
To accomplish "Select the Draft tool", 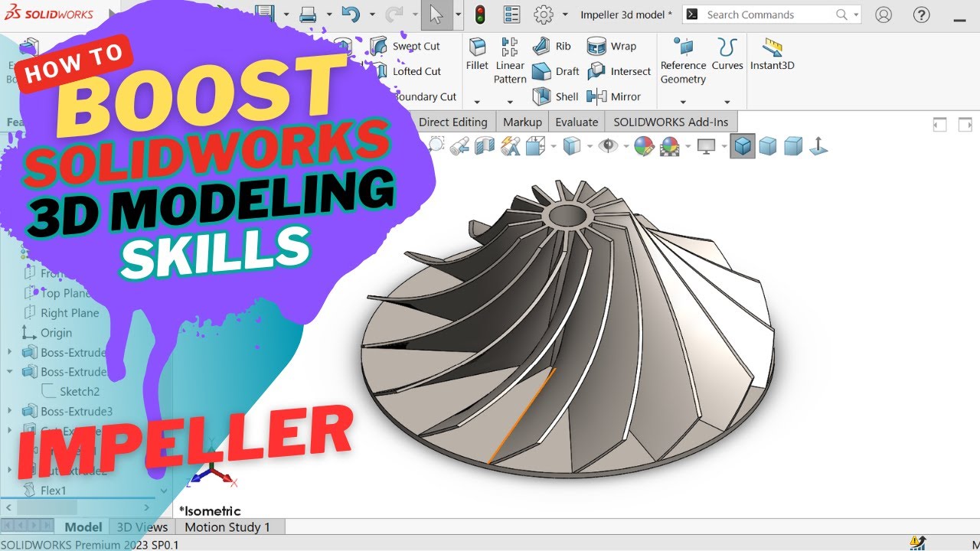I will pyautogui.click(x=556, y=71).
